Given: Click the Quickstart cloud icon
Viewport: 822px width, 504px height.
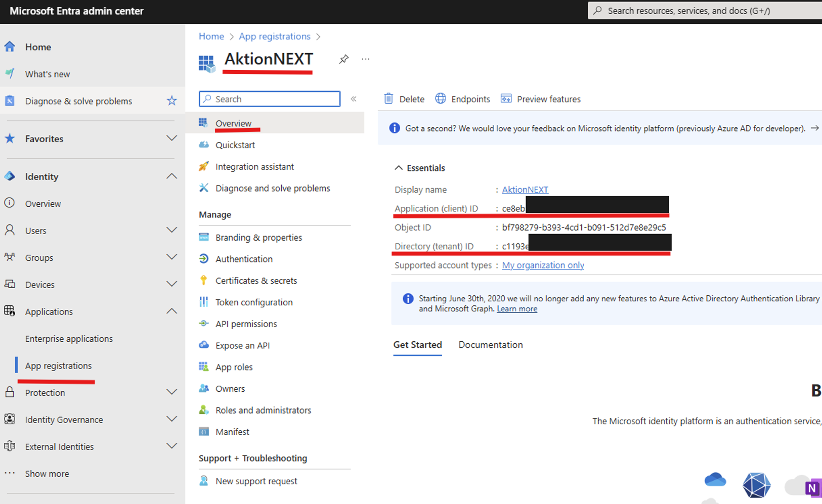Looking at the screenshot, I should 203,145.
